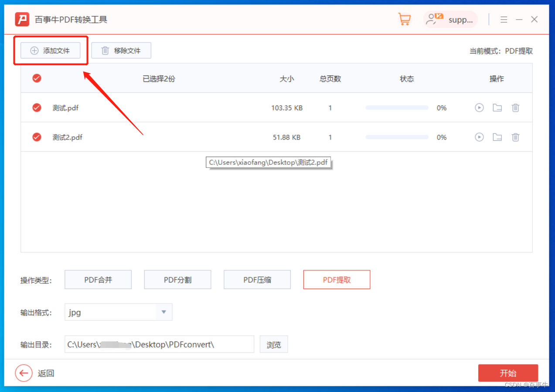The image size is (555, 392).
Task: Close the PDF converter window
Action: click(x=534, y=20)
